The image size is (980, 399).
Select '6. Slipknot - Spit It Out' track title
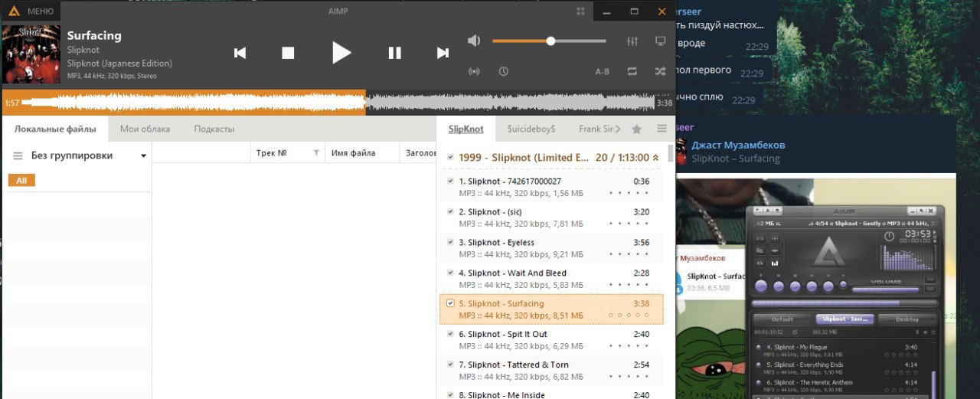tap(502, 335)
